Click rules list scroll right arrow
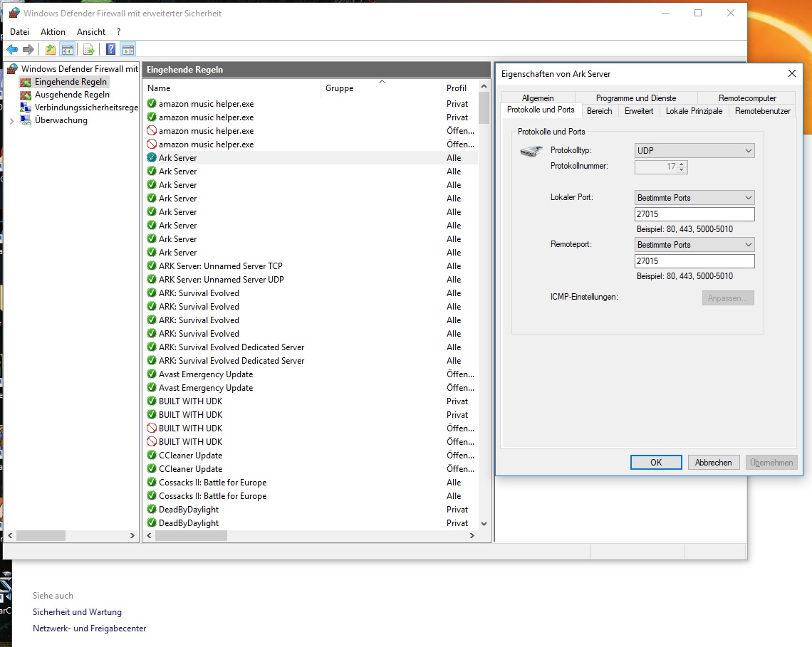 pyautogui.click(x=472, y=536)
